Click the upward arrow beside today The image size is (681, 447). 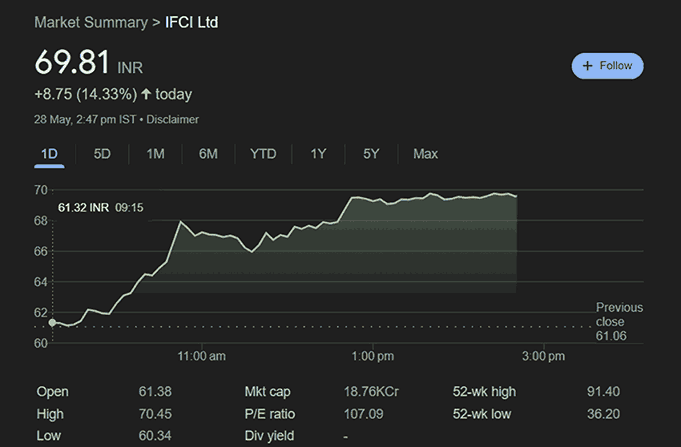[146, 94]
